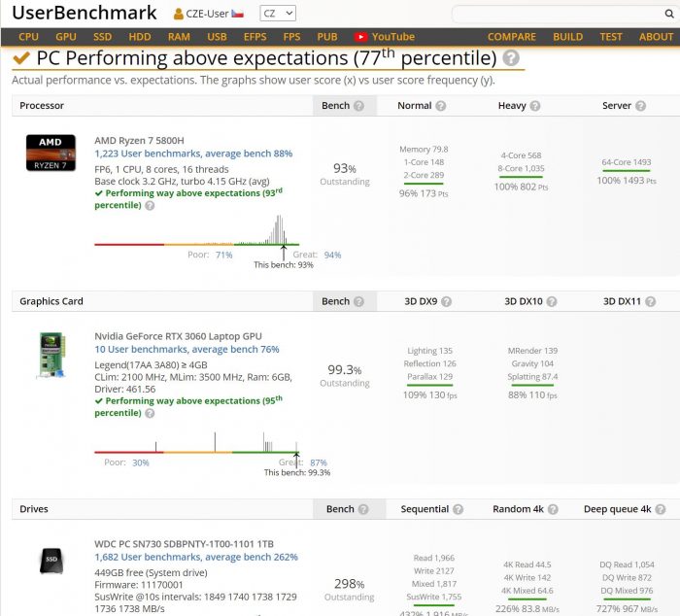Open the SSD menu item
Viewport: 680px width, 616px height.
103,37
